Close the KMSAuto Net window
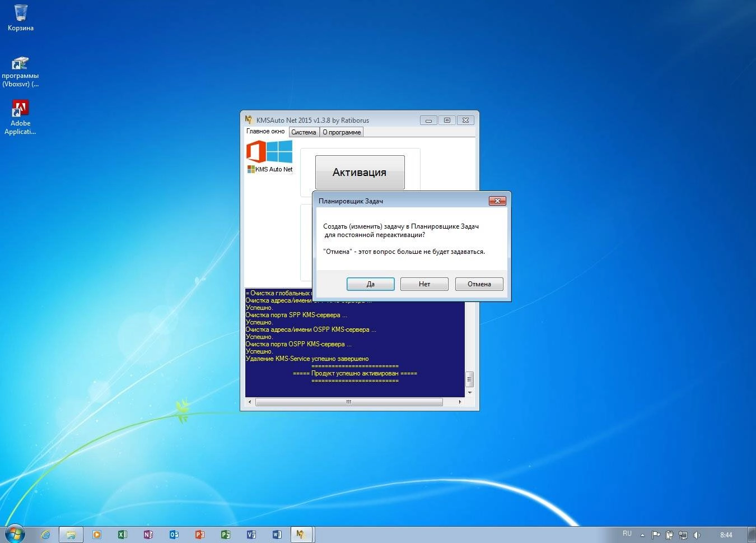The image size is (756, 543). pyautogui.click(x=465, y=120)
